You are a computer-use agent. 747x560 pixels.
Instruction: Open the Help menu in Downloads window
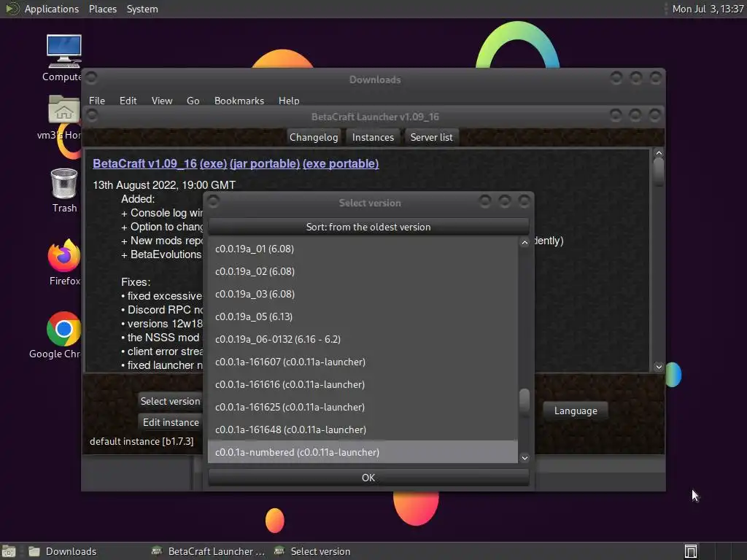tap(289, 101)
